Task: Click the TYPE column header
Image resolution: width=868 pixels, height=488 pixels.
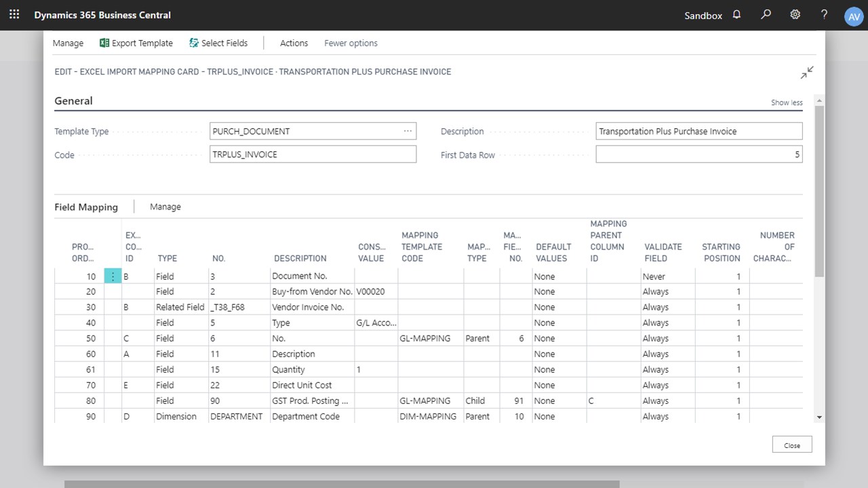Action: point(167,258)
